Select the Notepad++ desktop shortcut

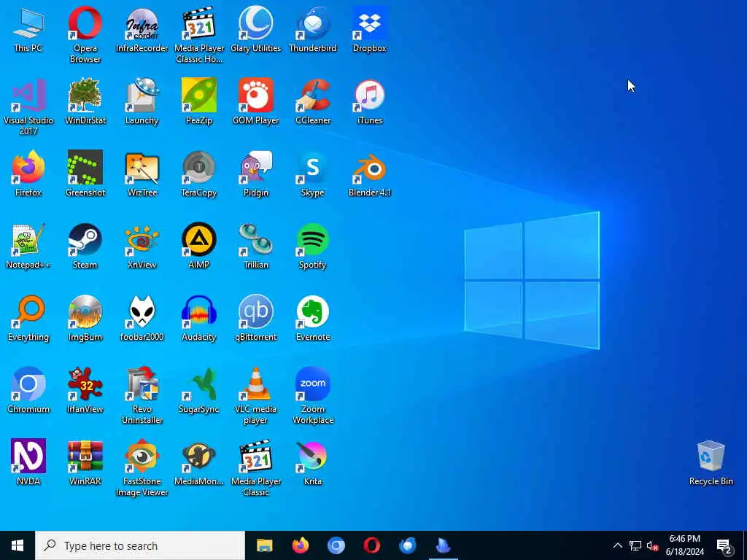coord(28,246)
